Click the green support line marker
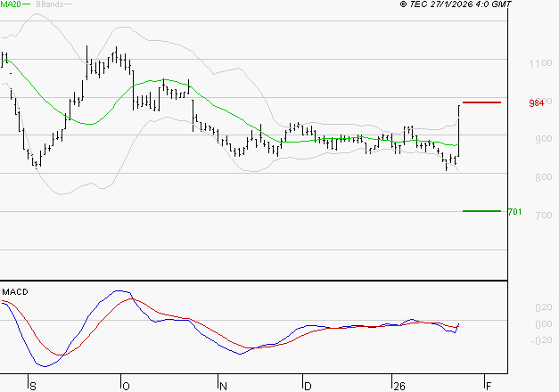The image size is (559, 392). (481, 211)
